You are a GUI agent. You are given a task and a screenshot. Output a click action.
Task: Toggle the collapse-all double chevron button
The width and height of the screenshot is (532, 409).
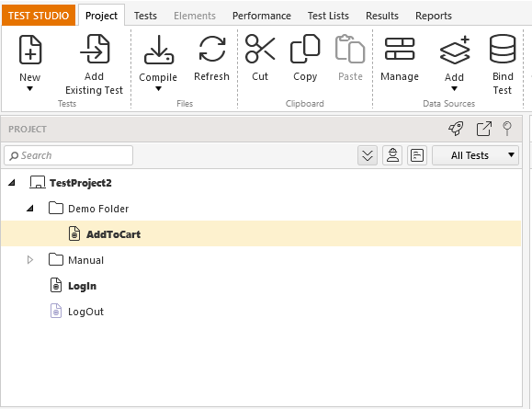(368, 156)
